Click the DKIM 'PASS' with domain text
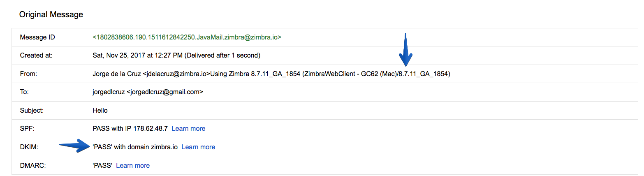This screenshot has width=644, height=176. click(135, 147)
